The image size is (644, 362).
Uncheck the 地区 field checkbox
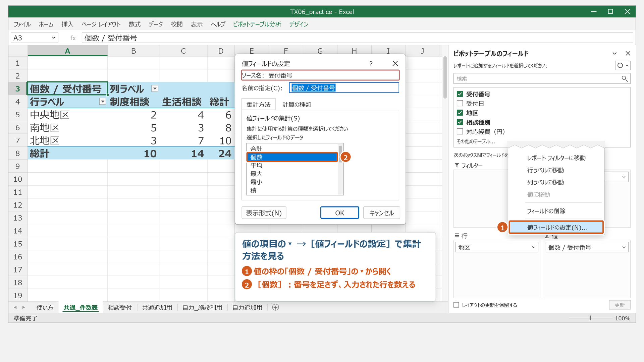pos(460,113)
